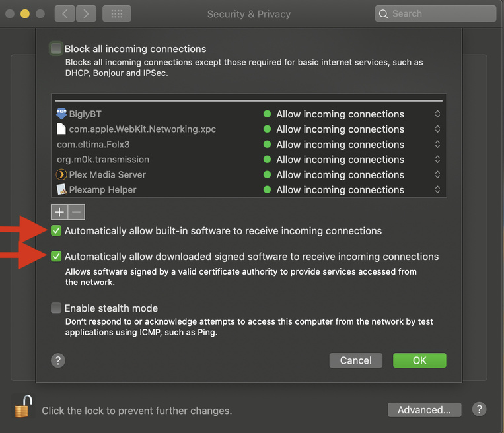Click the Plex Media Server icon
Screen dimensions: 504x433
point(61,175)
